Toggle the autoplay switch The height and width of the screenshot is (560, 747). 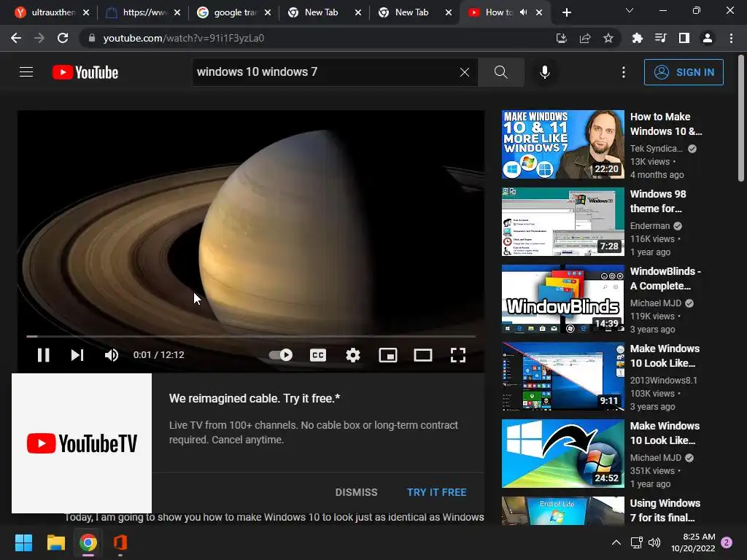[x=281, y=355]
